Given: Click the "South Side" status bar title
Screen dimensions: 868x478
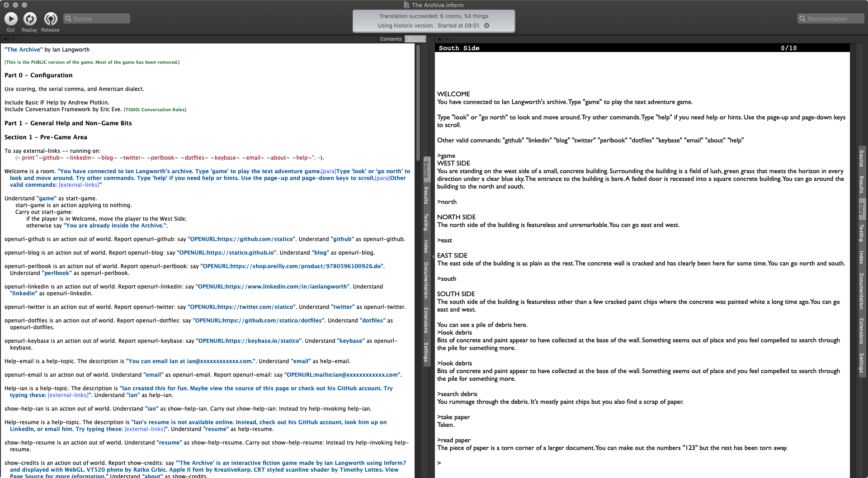Looking at the screenshot, I should [x=459, y=48].
